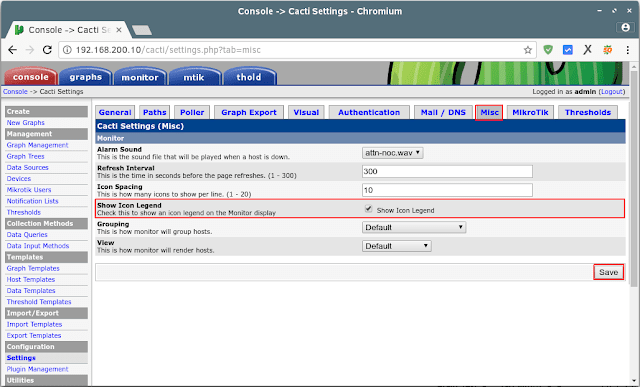
Task: Open the General settings tab
Action: 115,112
